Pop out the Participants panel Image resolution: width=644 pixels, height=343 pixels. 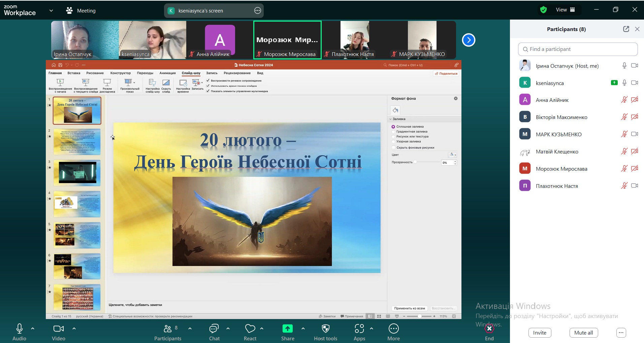626,29
